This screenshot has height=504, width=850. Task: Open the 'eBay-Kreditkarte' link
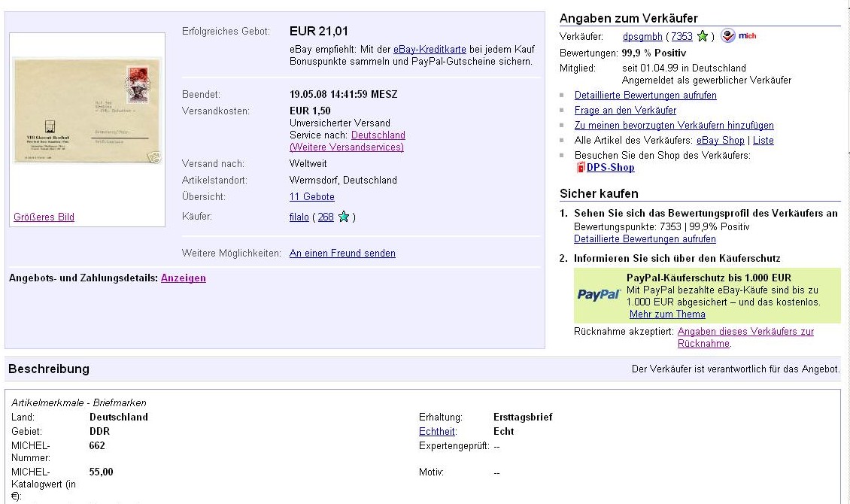coord(429,50)
